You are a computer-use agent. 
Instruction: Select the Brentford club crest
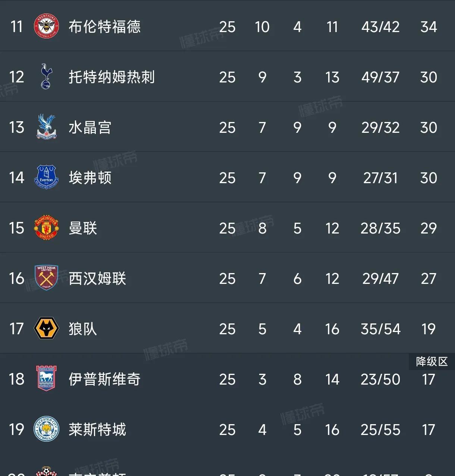46,26
